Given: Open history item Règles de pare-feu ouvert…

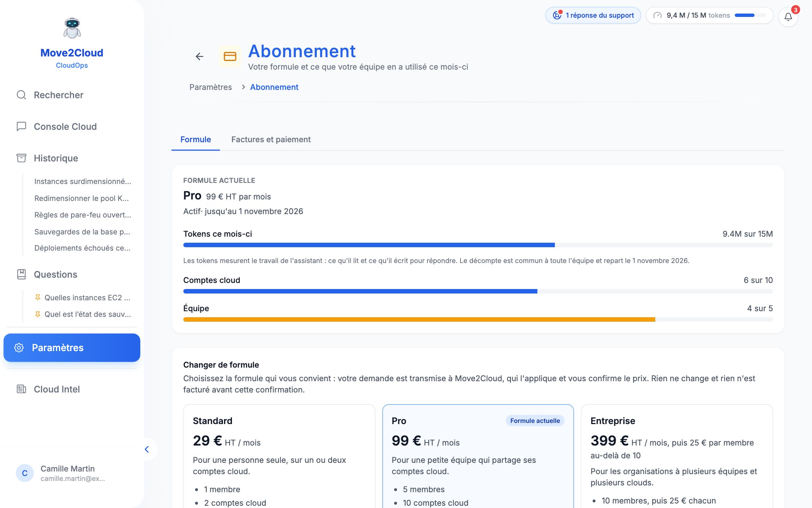Looking at the screenshot, I should click(x=83, y=215).
